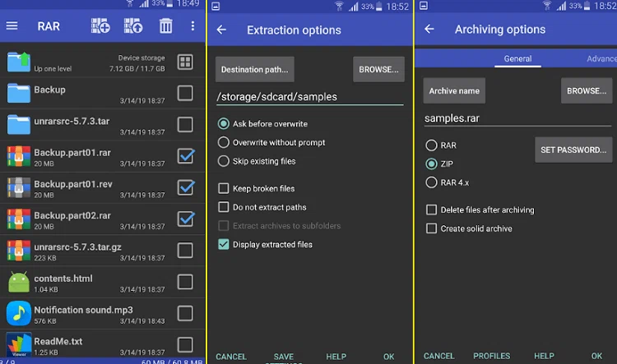This screenshot has height=364, width=617.
Task: Tap the Notification sound.mp3 file name
Action: pyautogui.click(x=83, y=310)
